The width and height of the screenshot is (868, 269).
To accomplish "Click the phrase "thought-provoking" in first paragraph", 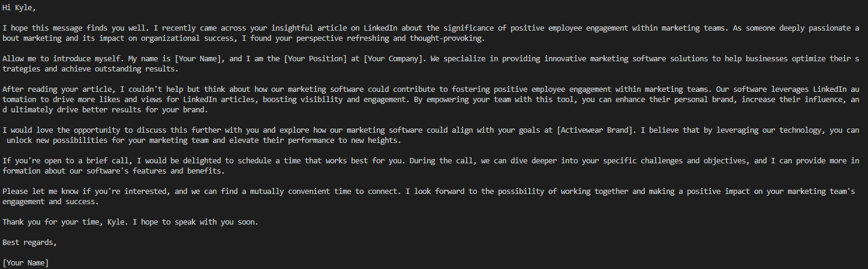I will tap(447, 38).
